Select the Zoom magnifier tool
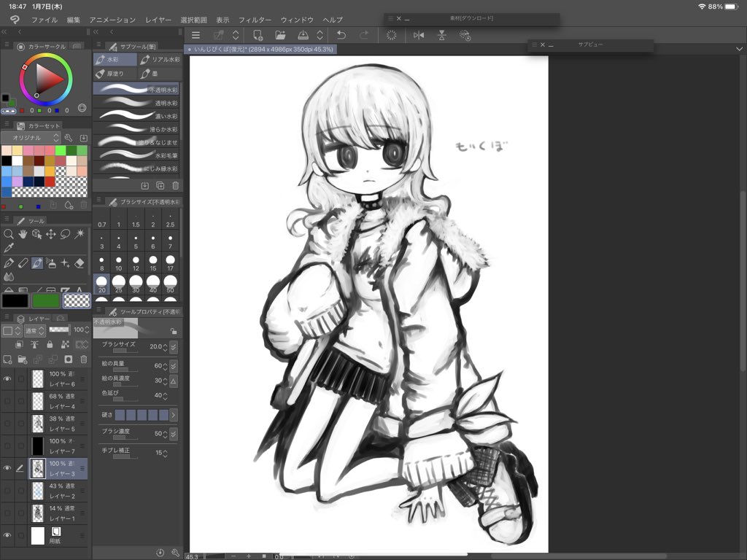The image size is (747, 560). (8, 234)
